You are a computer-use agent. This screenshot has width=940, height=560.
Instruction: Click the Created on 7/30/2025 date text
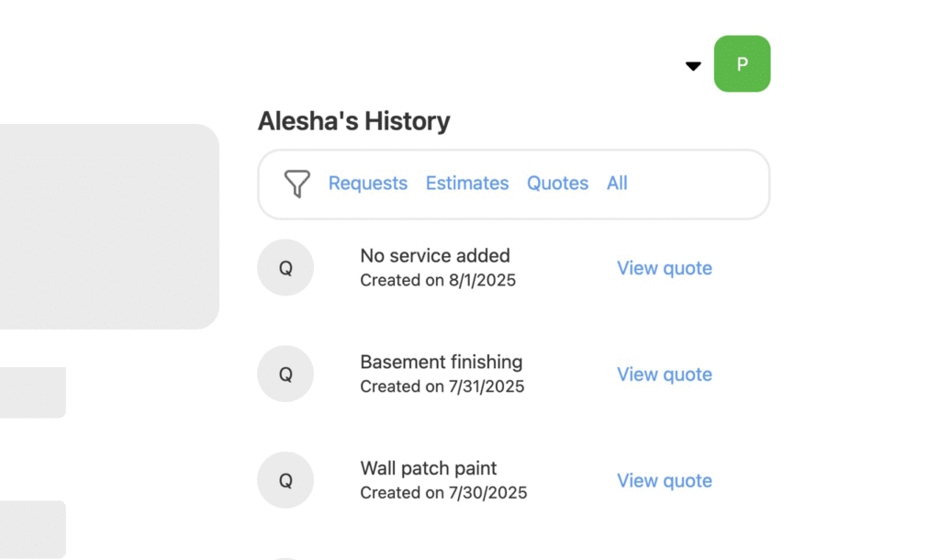pos(443,493)
